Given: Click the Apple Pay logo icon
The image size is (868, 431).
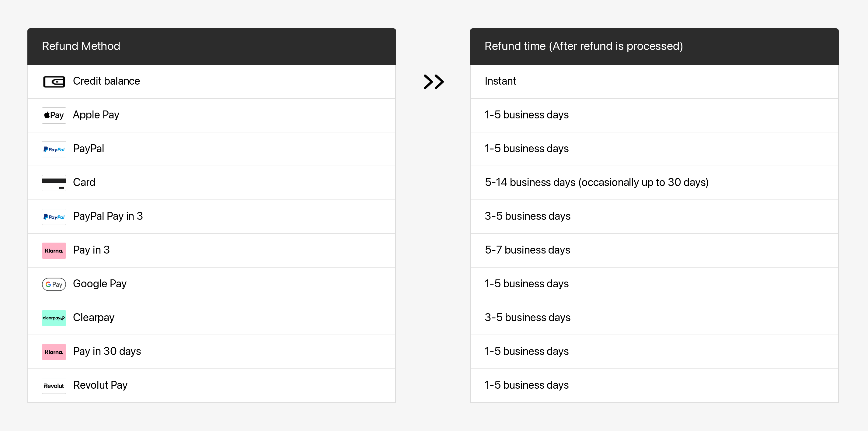Looking at the screenshot, I should pos(54,115).
